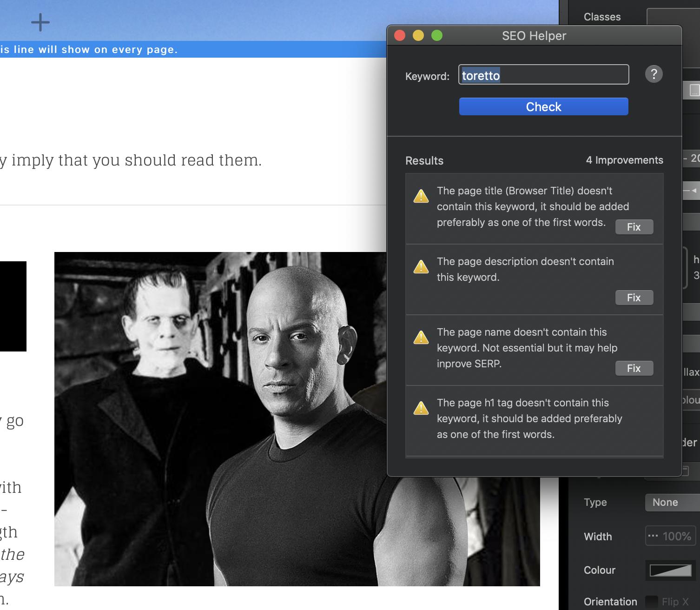This screenshot has width=700, height=610.
Task: Select the h1 tag warning icon
Action: [421, 408]
